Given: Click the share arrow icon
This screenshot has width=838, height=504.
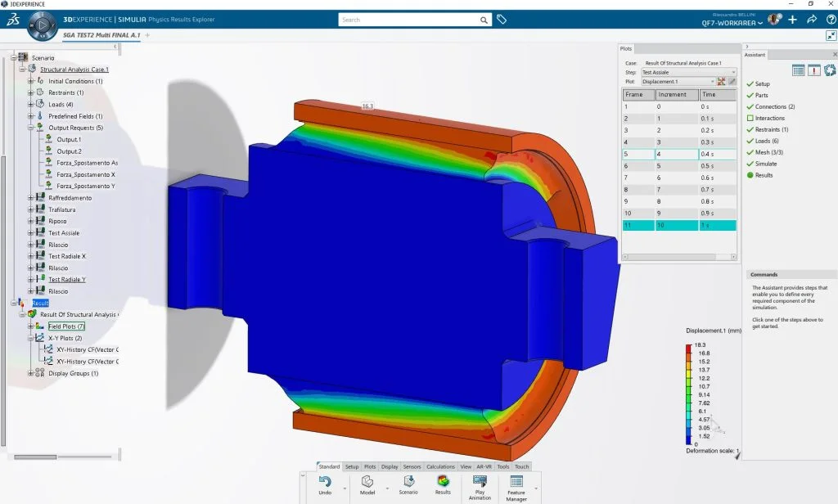Looking at the screenshot, I should pos(812,20).
